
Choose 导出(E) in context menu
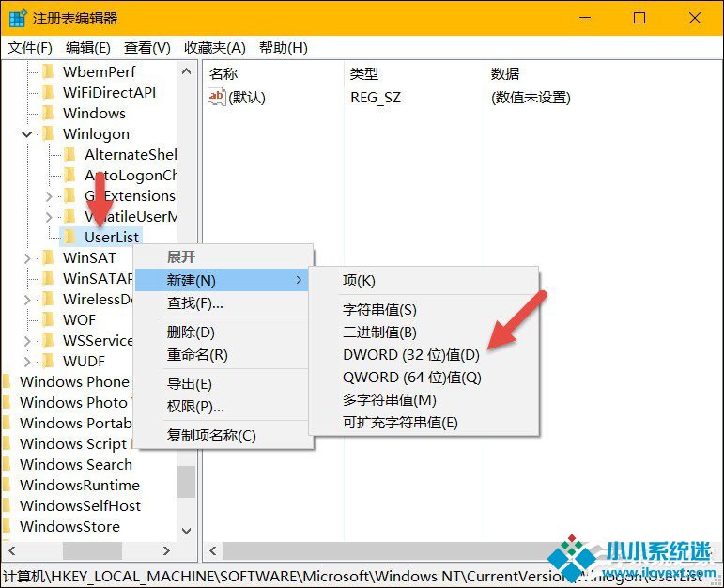coord(223,383)
